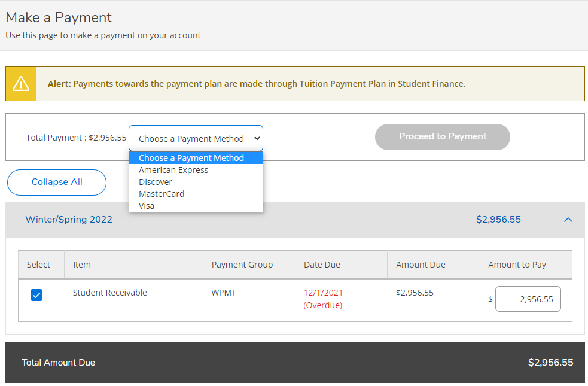Click the Total Amount Due summary bar
This screenshot has height=386, width=588.
294,363
